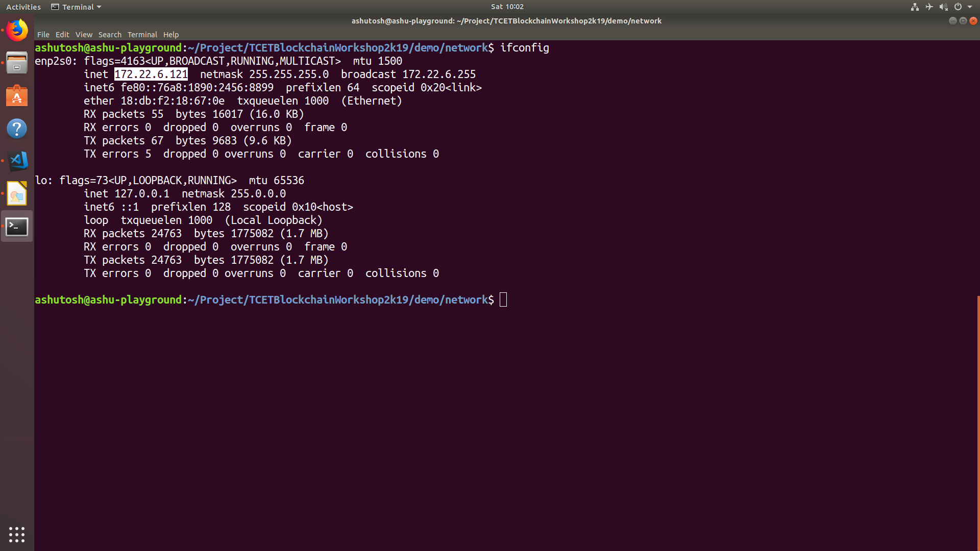The width and height of the screenshot is (980, 551).
Task: Open Firefox from the dock
Action: tap(17, 31)
